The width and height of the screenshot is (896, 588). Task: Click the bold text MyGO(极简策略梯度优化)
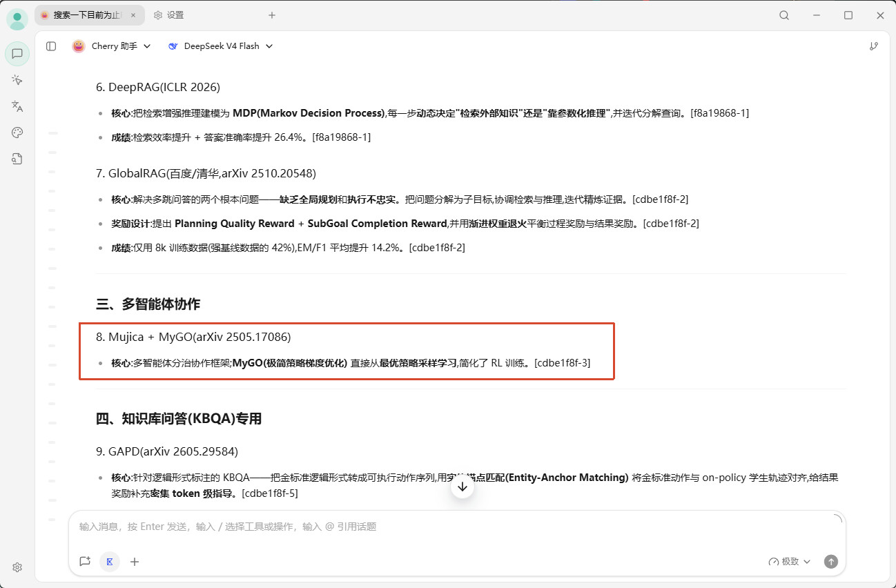pos(290,363)
